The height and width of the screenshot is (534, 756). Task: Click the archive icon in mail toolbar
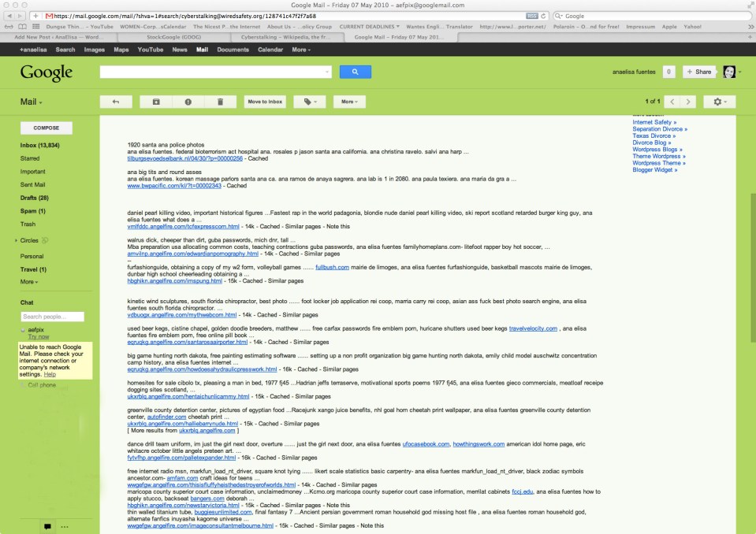pyautogui.click(x=156, y=102)
